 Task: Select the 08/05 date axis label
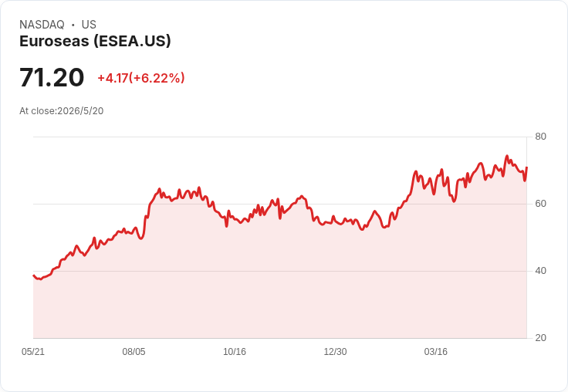134,352
